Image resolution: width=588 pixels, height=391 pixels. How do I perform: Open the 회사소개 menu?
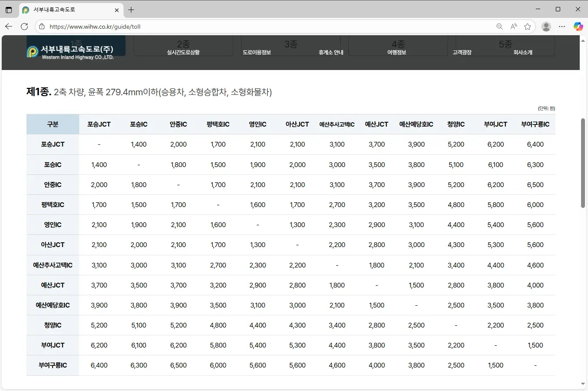[x=523, y=52]
